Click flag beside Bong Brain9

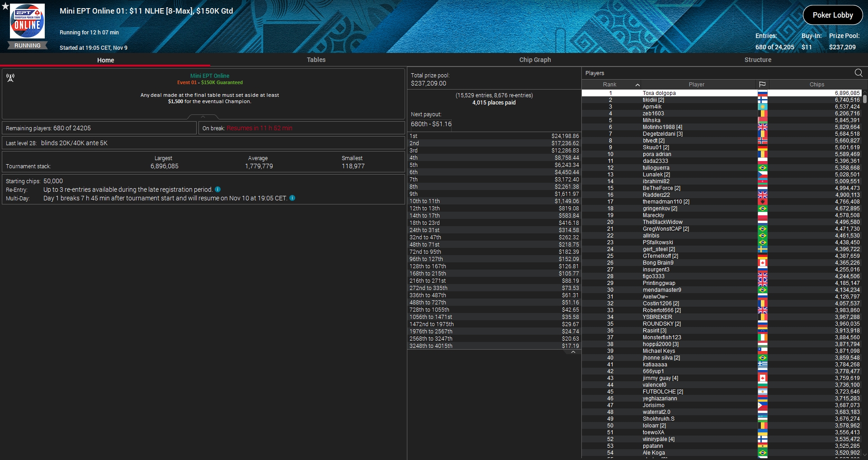763,263
